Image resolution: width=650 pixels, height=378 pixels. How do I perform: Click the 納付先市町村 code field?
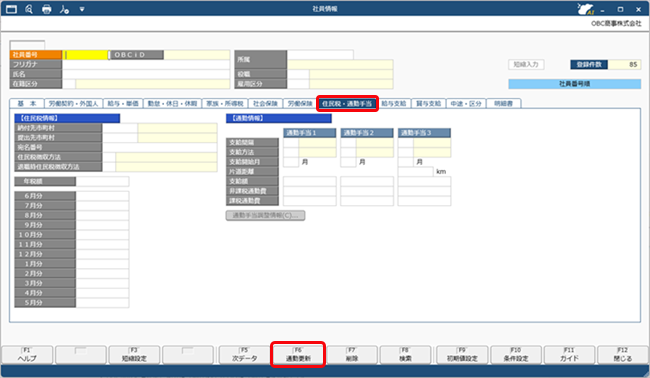point(120,128)
